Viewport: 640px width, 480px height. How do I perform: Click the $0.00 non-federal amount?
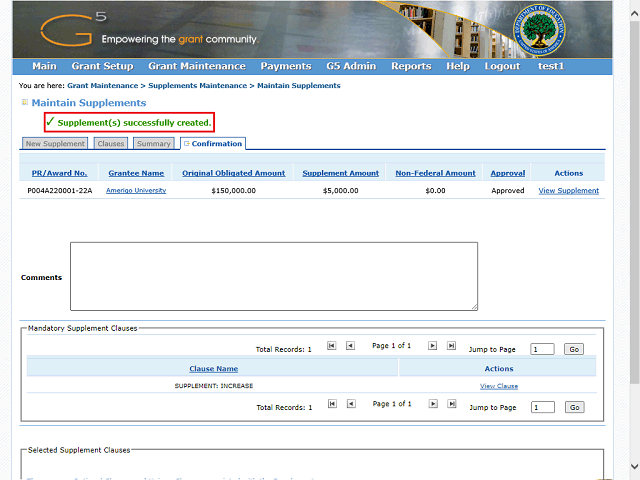click(x=435, y=191)
